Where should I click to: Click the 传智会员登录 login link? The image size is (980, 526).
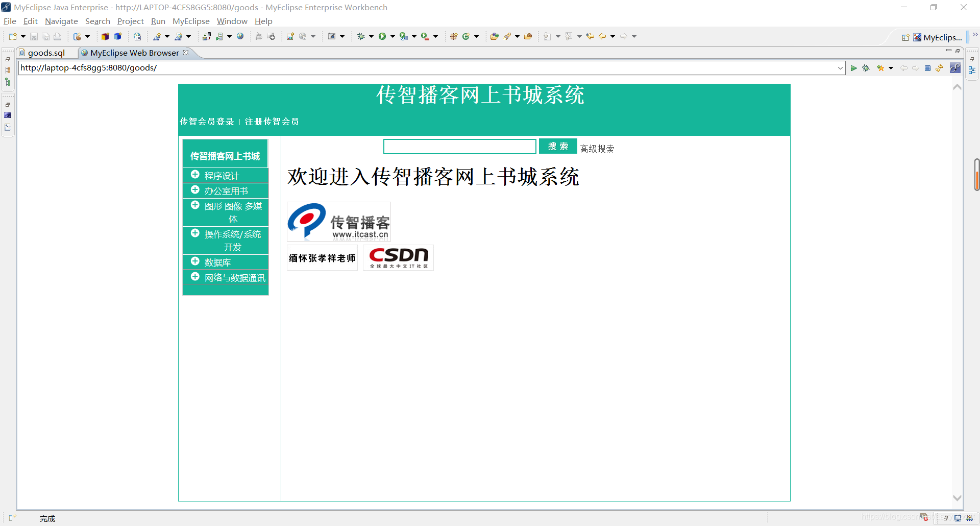[x=207, y=122]
